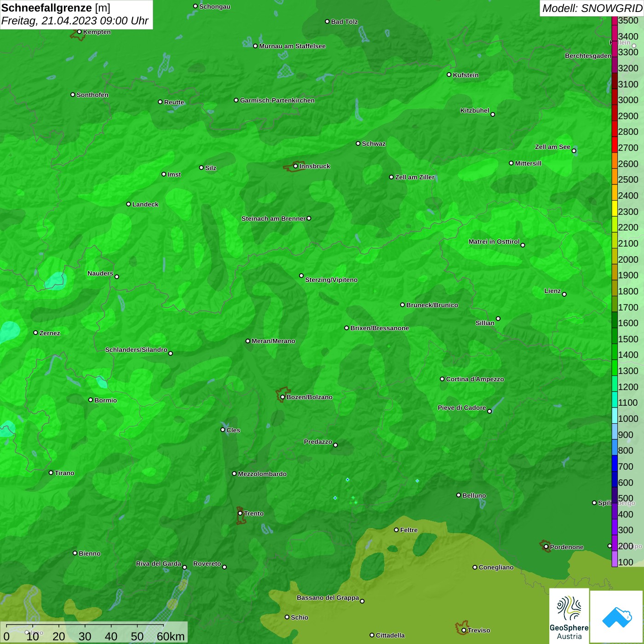Click the 60km scale bar label
Screen dimensions: 644x644
(171, 636)
